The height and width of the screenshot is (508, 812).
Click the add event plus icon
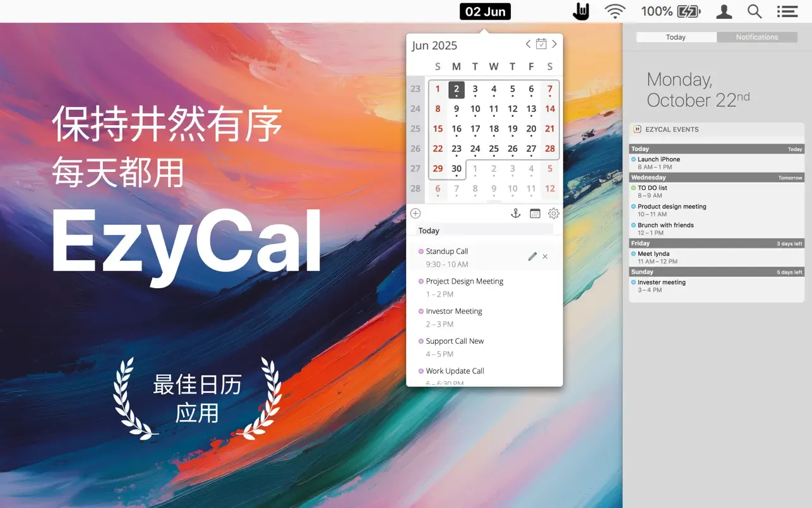(415, 214)
